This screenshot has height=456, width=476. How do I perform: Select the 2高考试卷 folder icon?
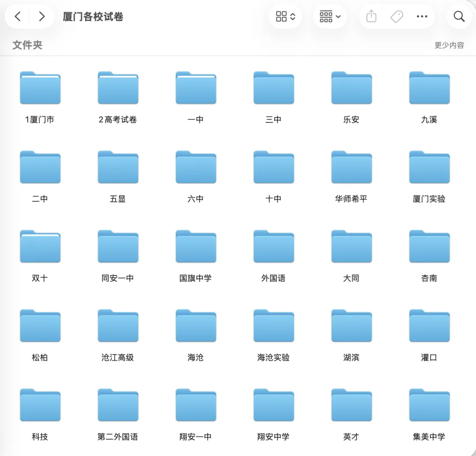118,88
